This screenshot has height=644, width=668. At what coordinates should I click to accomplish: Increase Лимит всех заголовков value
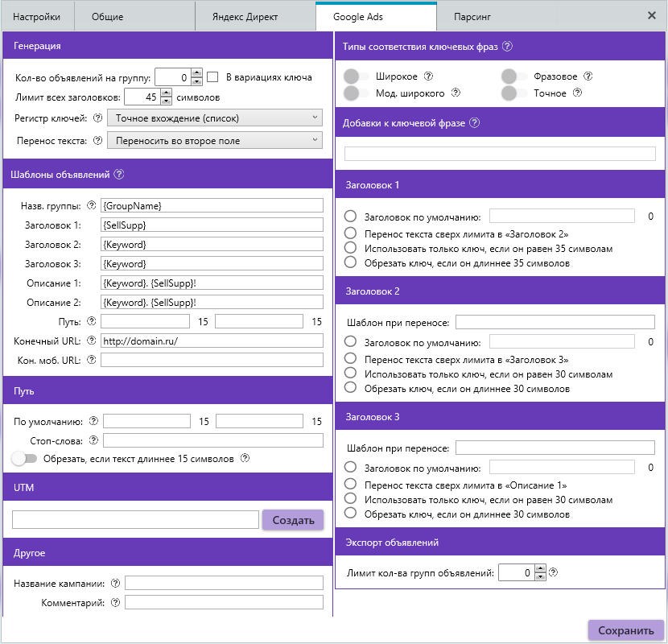[x=167, y=93]
